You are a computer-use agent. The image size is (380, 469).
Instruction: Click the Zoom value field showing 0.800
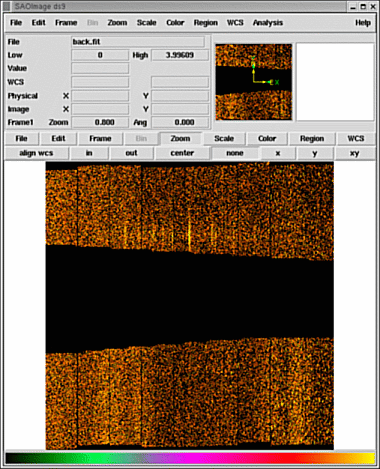tap(100, 122)
